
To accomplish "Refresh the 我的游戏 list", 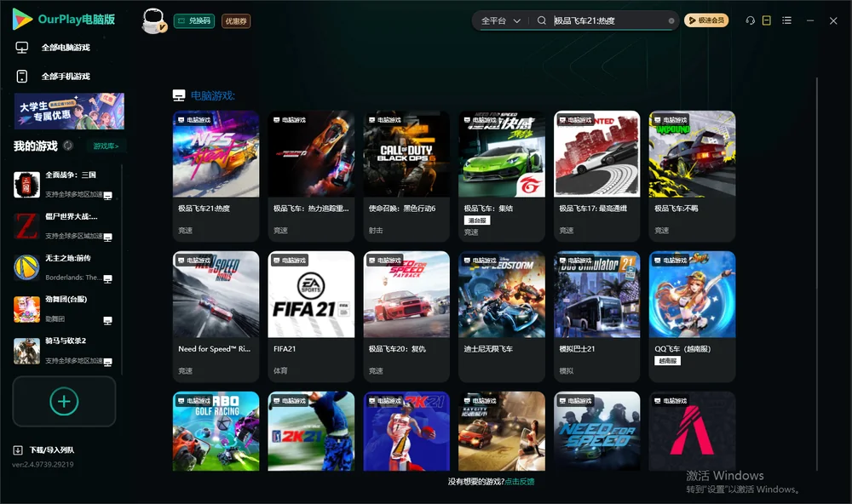I will coord(68,146).
